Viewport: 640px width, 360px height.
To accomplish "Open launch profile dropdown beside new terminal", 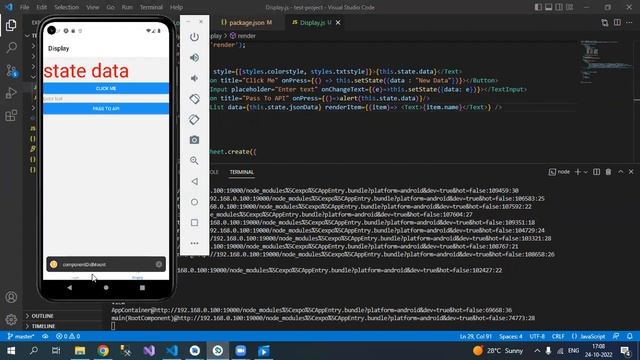I will click(586, 172).
